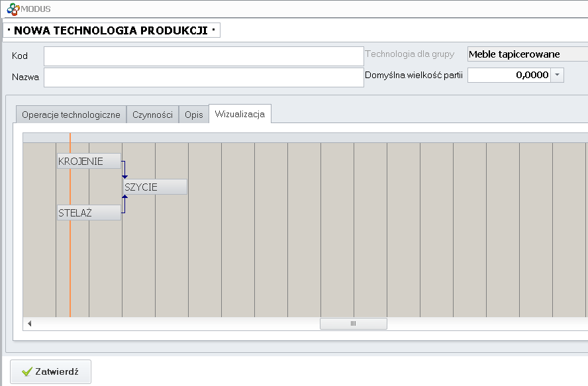The width and height of the screenshot is (588, 386).
Task: Click the NOWA TECHNOLOGIA PRODUKCJI title
Action: pos(111,30)
